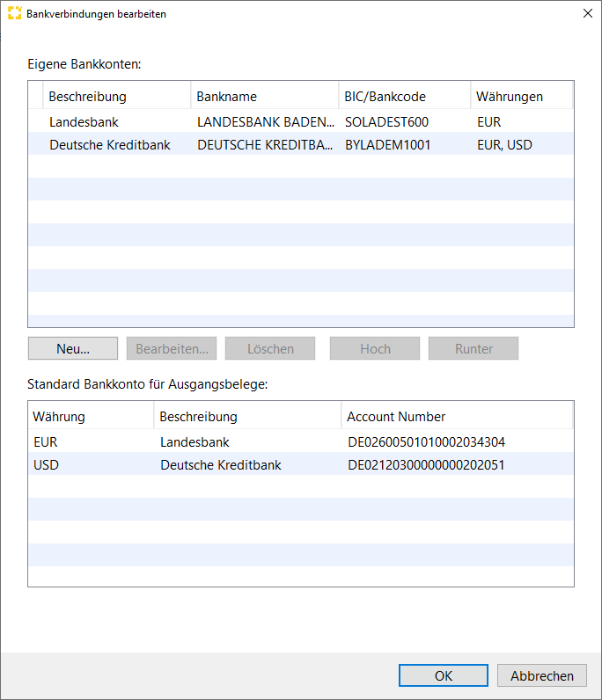Click the BIC/Bankcode column header

tap(405, 97)
